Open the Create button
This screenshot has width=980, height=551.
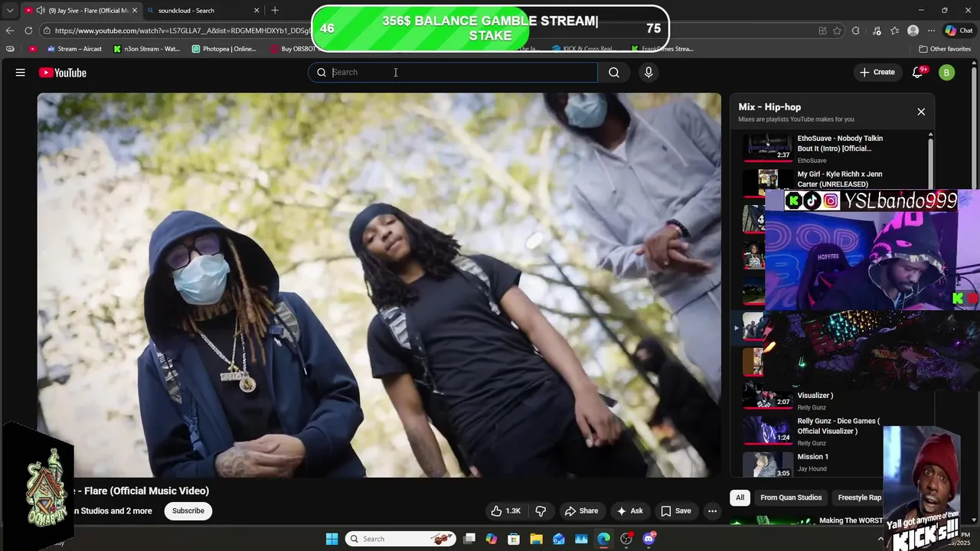(877, 72)
